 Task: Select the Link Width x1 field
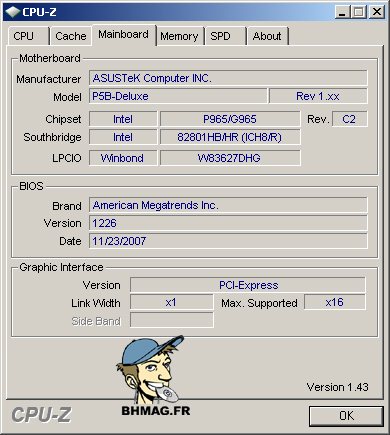tap(172, 303)
